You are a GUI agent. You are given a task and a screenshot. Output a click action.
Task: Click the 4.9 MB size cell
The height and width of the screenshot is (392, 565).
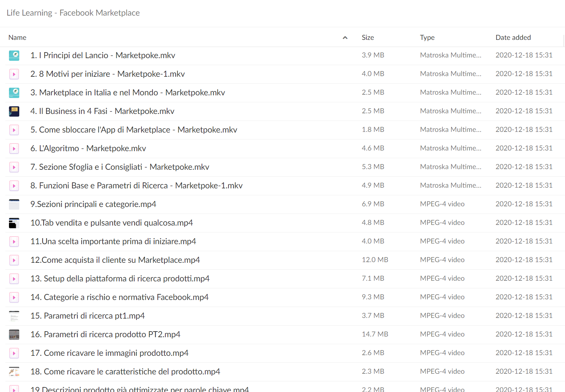coord(373,185)
